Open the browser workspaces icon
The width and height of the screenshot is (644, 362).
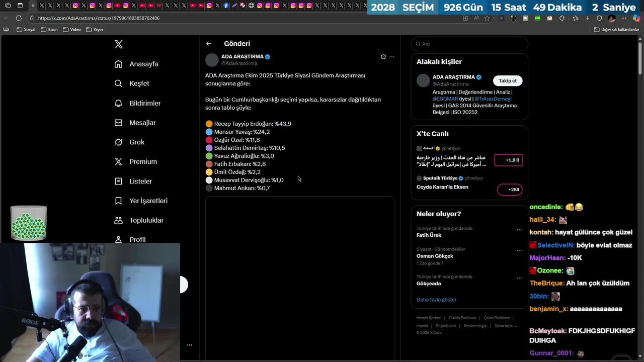pos(8,6)
